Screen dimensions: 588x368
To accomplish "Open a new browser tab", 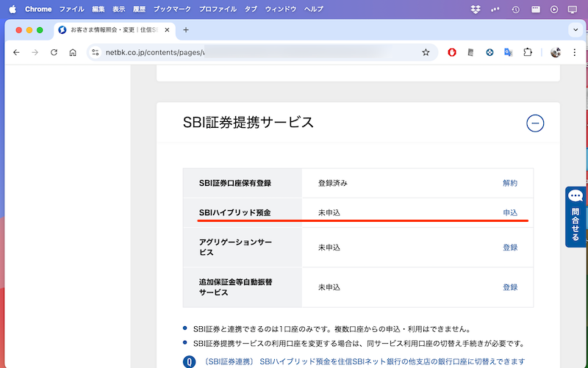I will click(x=186, y=30).
